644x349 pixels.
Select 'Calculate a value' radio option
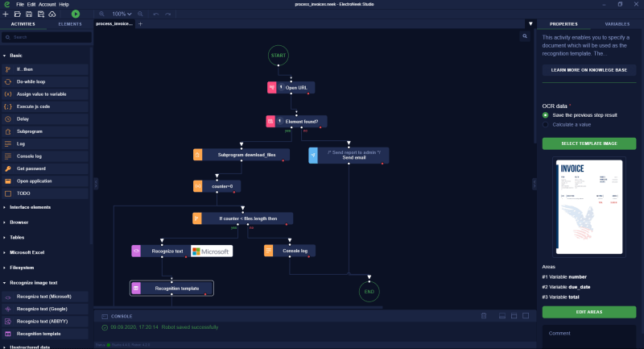[546, 124]
